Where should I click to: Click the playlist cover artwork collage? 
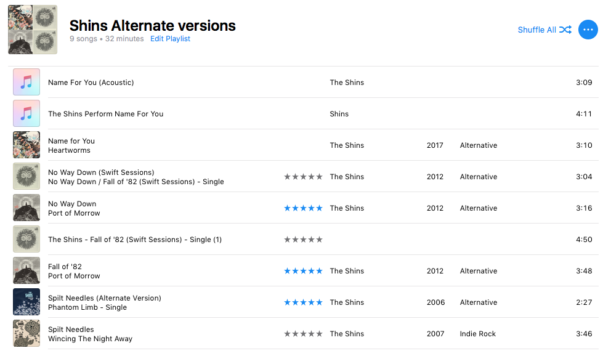pos(33,30)
